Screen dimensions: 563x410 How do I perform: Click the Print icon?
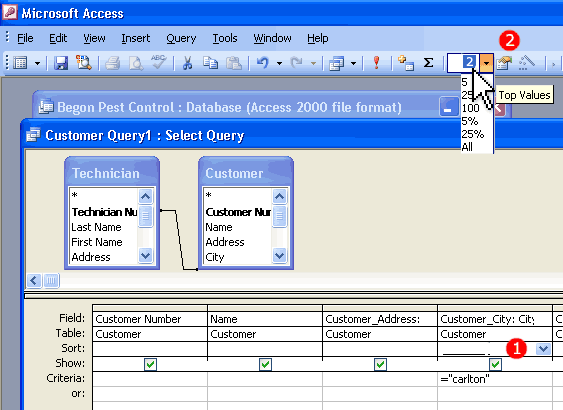[x=112, y=63]
